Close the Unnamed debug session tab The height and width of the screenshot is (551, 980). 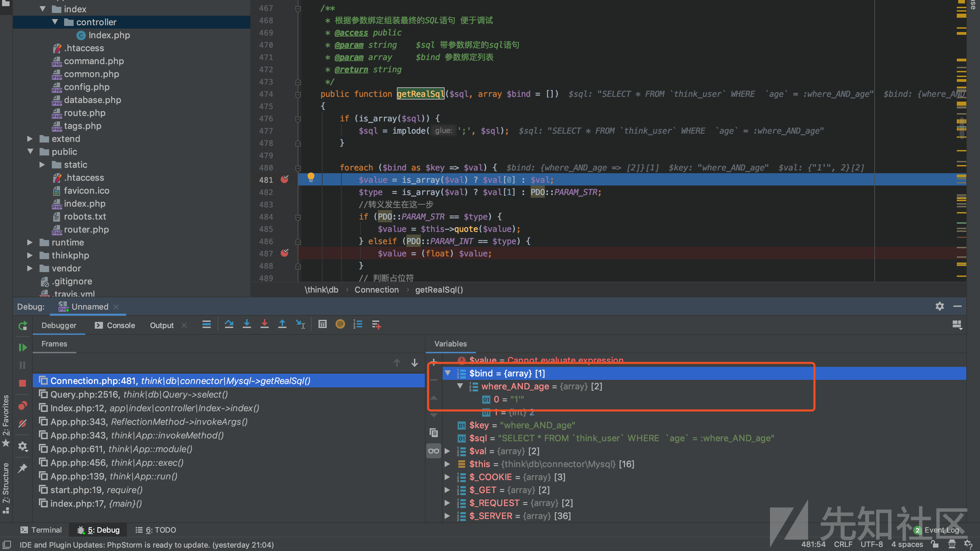click(116, 307)
